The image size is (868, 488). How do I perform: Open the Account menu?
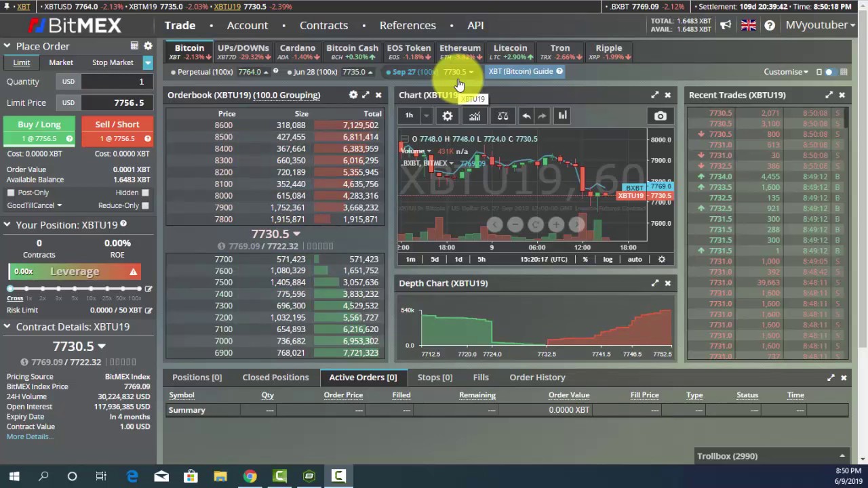click(248, 25)
